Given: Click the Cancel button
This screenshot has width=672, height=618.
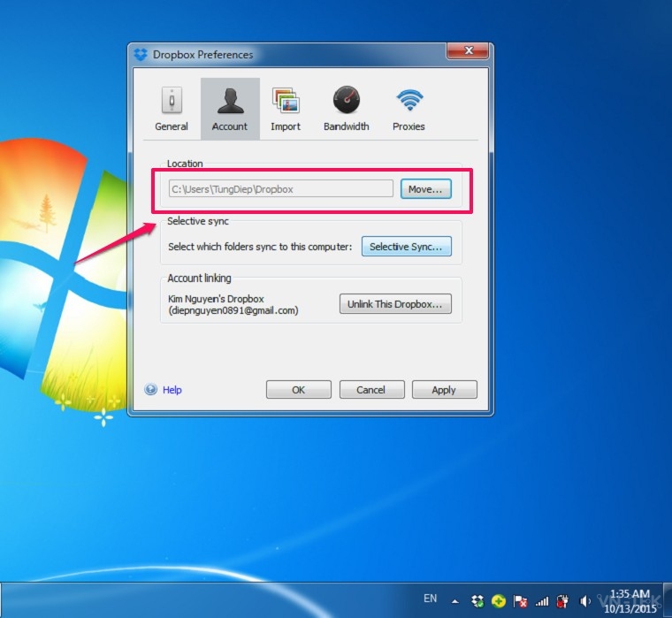Looking at the screenshot, I should point(371,390).
